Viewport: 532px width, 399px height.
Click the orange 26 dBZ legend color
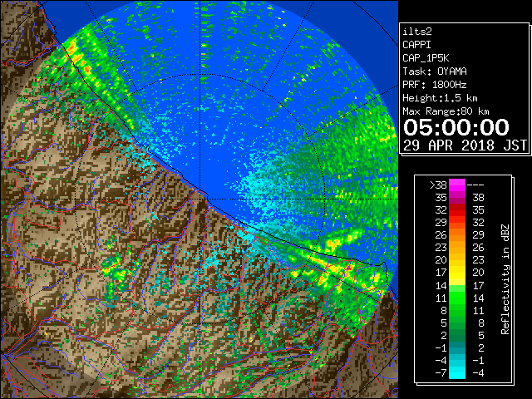pos(457,235)
